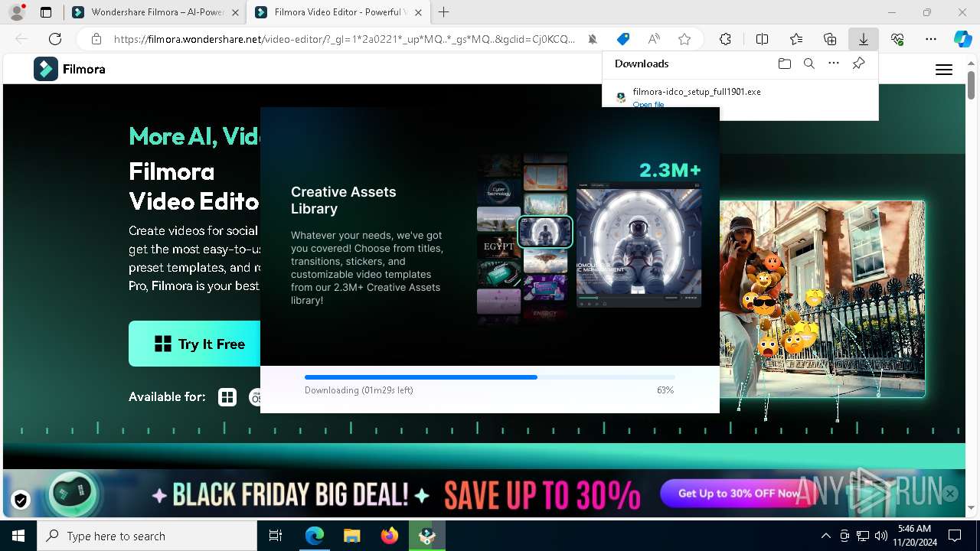This screenshot has width=980, height=551.
Task: Toggle split screen view
Action: tap(763, 39)
